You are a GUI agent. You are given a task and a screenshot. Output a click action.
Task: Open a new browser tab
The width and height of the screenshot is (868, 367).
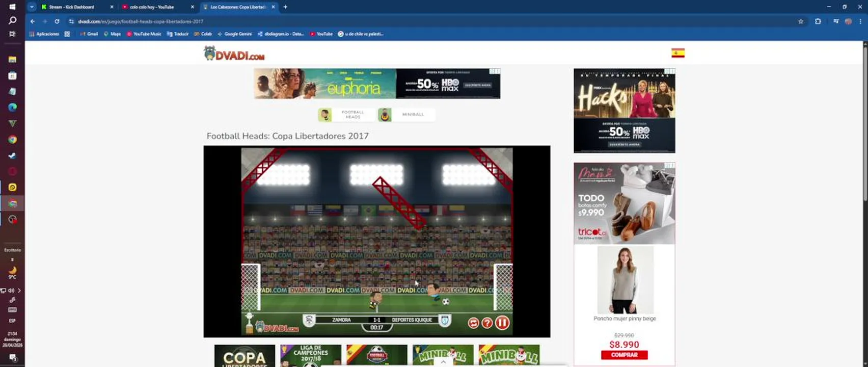(285, 7)
